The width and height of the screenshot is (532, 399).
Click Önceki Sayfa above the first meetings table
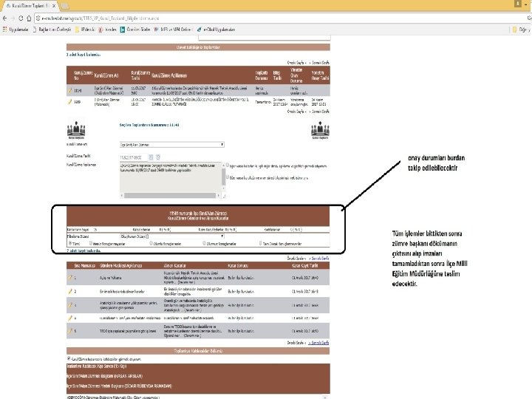click(296, 63)
